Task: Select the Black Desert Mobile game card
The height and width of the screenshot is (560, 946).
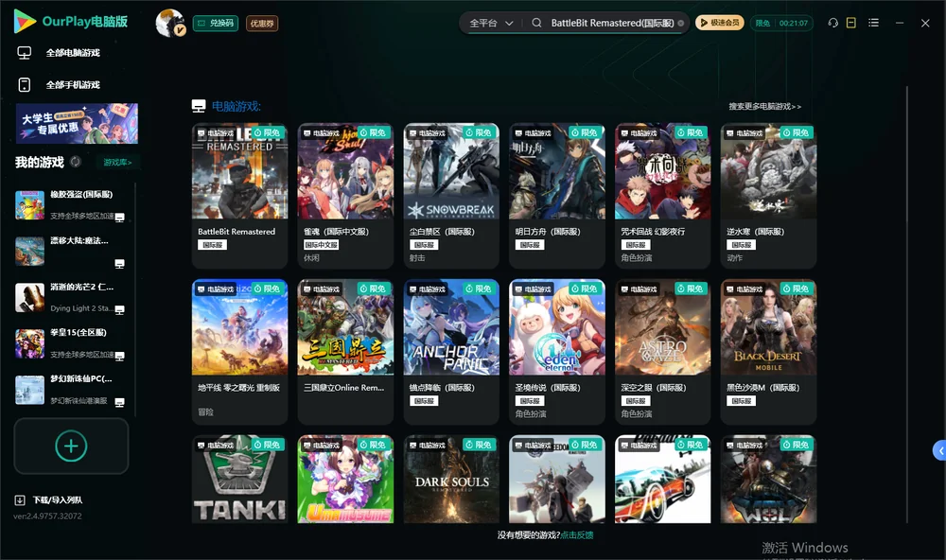Action: click(768, 352)
